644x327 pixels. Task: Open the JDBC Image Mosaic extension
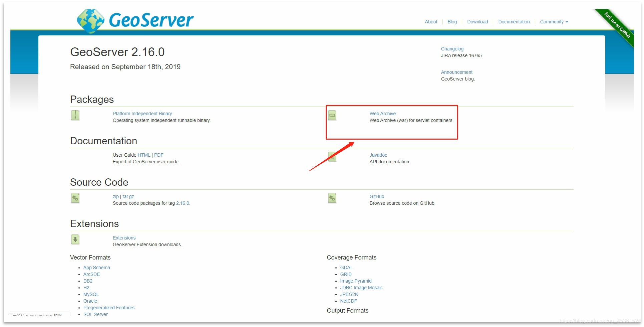tap(361, 288)
